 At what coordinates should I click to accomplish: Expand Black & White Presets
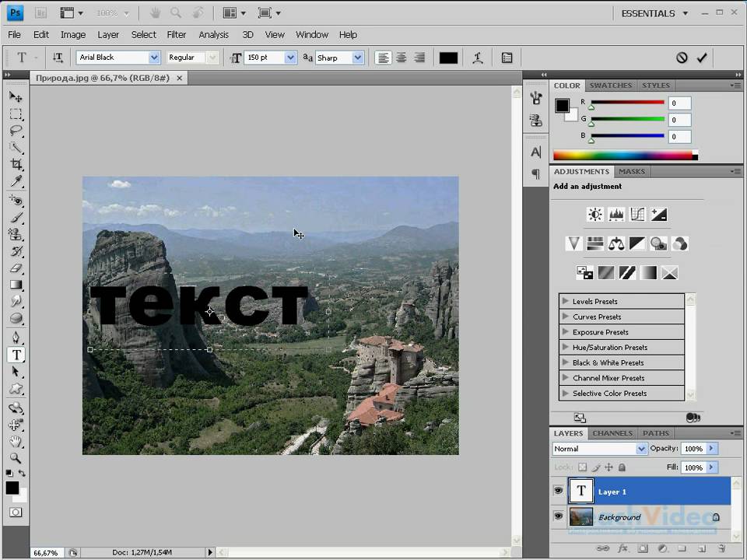(x=566, y=362)
